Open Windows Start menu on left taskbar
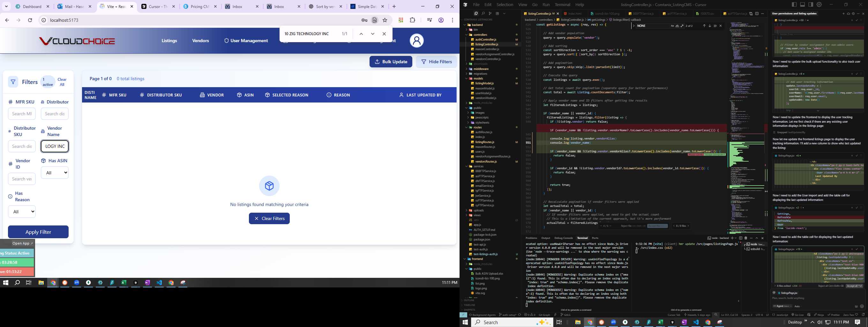The width and height of the screenshot is (868, 327). [5, 283]
